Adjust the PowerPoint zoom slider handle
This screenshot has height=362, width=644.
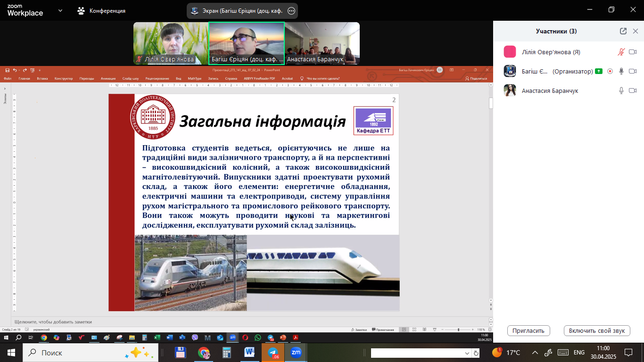pos(458,329)
